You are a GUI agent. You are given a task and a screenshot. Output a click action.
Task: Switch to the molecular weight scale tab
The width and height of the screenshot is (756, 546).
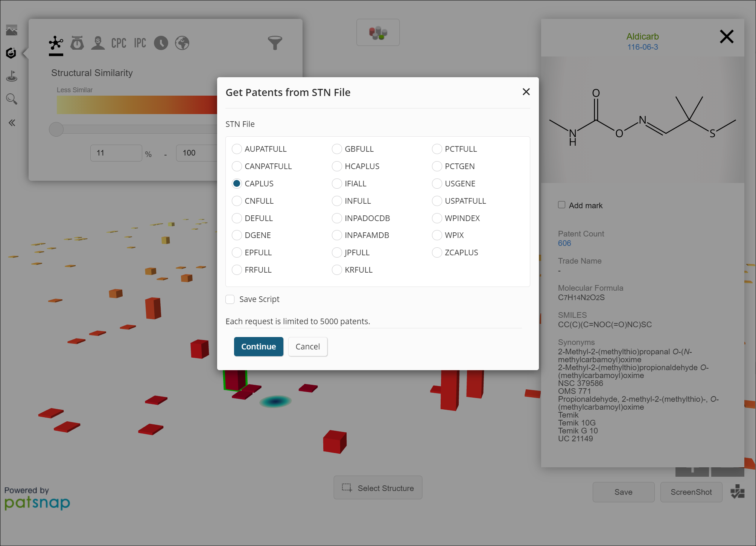[x=77, y=43]
